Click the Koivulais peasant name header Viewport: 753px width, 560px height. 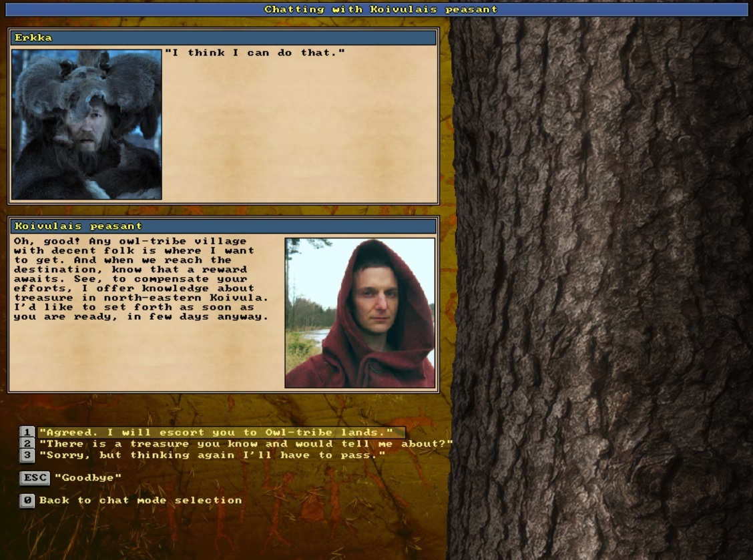[224, 226]
